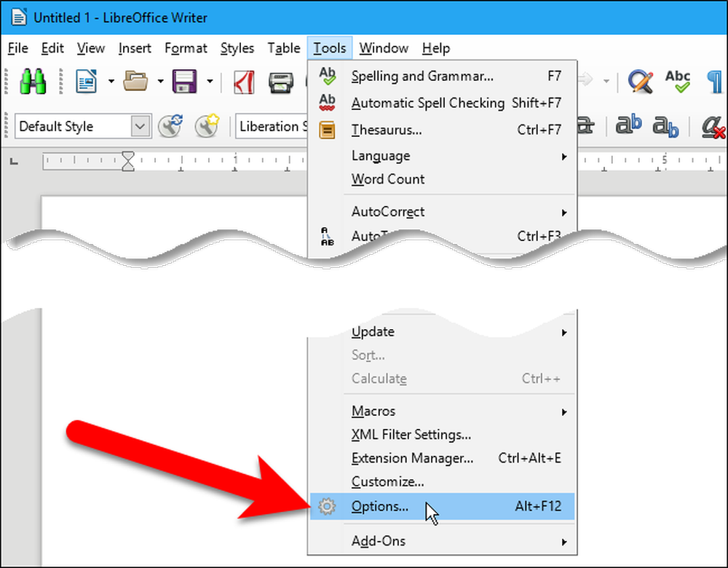Click the Update Style icon
This screenshot has width=728, height=568.
coord(170,126)
